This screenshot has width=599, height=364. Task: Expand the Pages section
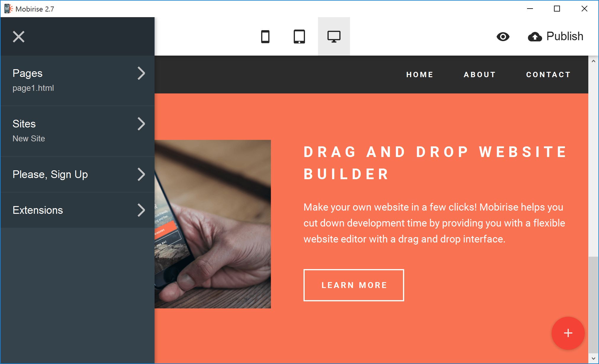[141, 73]
